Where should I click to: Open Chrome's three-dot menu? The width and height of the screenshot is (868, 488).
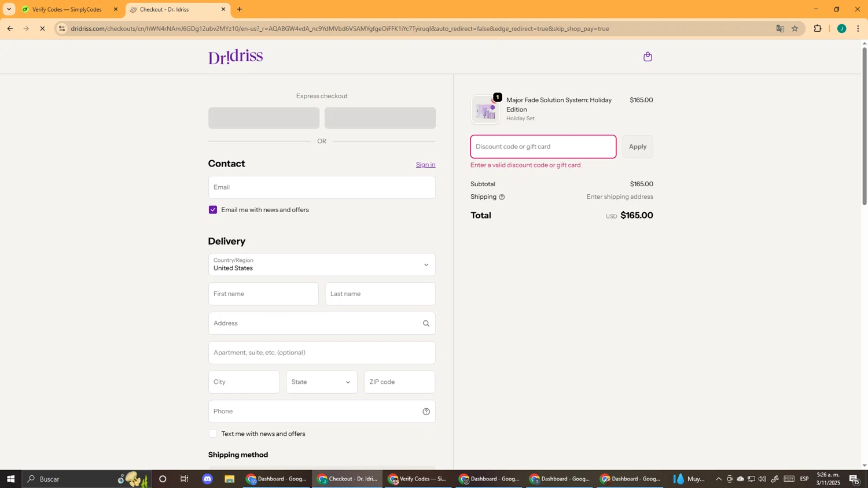tap(858, 28)
